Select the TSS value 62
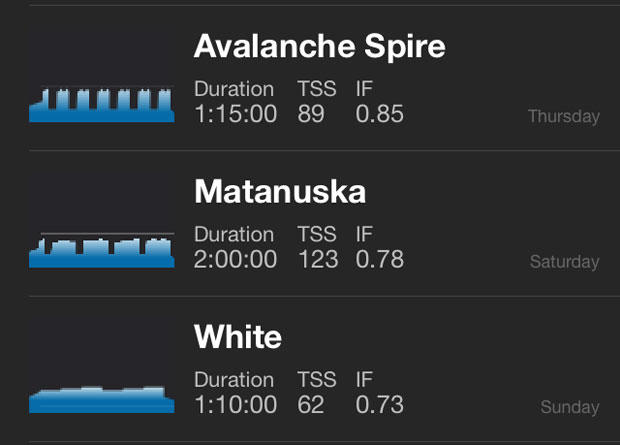This screenshot has width=620, height=445. 312,405
